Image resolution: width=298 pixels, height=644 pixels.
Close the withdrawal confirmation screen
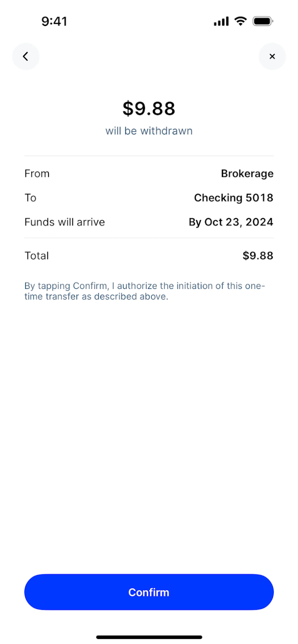click(x=272, y=56)
